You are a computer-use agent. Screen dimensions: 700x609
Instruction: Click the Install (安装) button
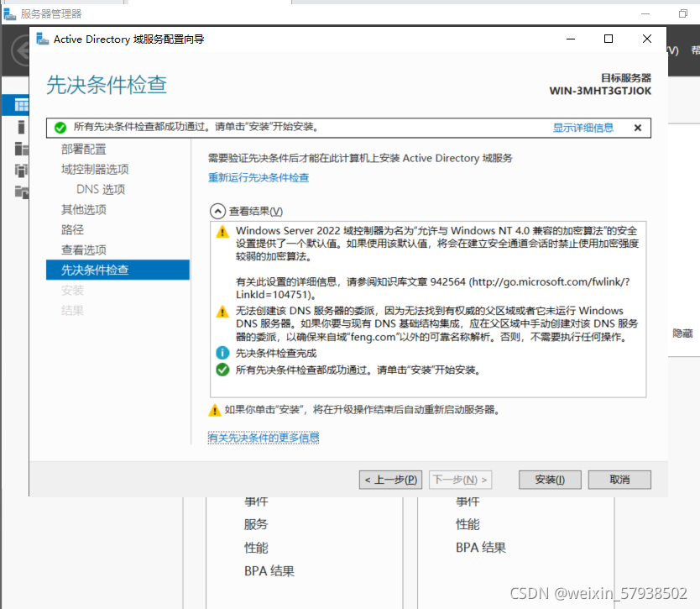click(x=550, y=480)
